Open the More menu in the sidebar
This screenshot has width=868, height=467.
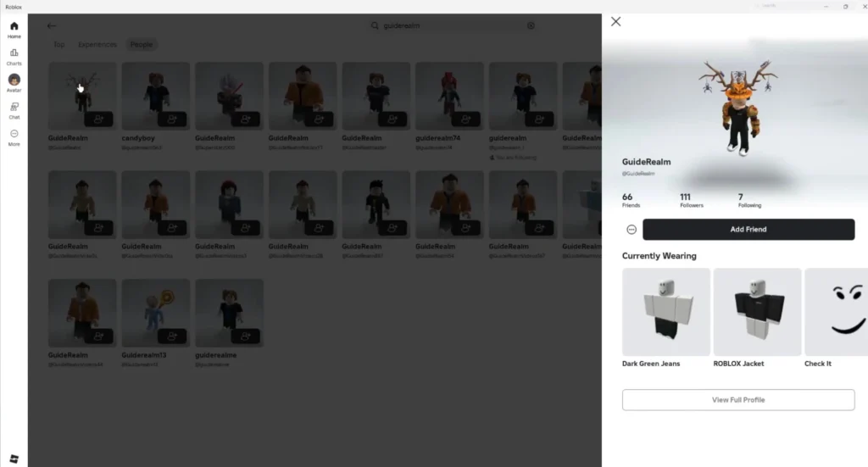point(14,138)
